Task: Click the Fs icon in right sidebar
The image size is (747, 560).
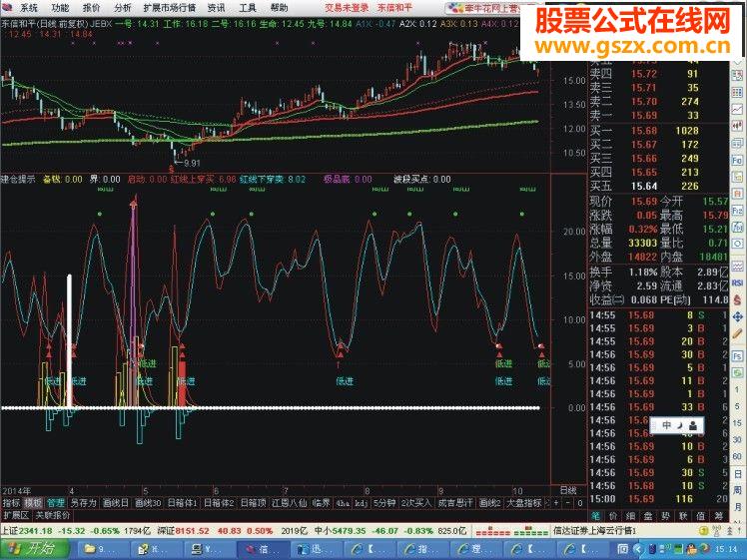Action: tap(737, 355)
